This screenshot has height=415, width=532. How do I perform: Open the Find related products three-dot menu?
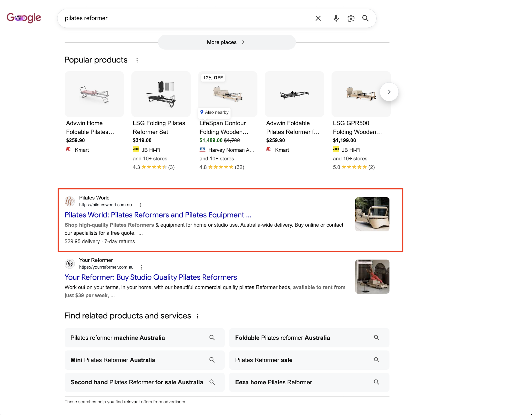point(197,316)
